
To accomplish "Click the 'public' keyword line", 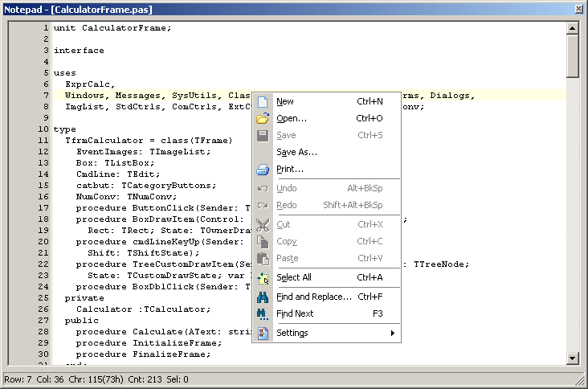I will [81, 321].
